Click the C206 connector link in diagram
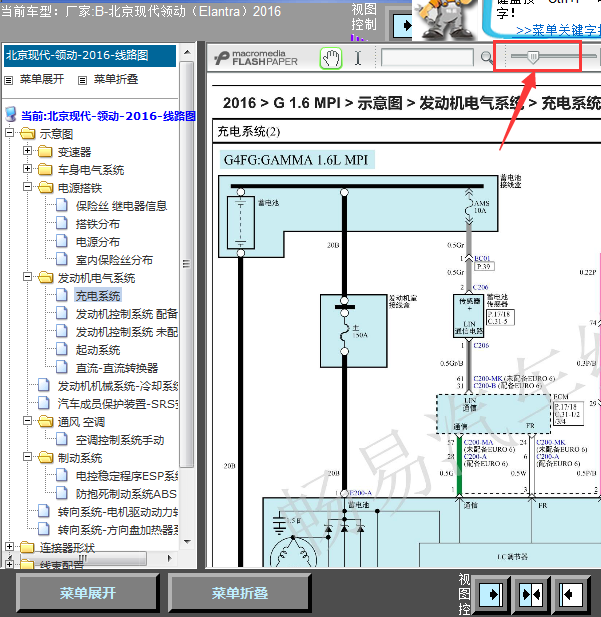The height and width of the screenshot is (617, 601). pos(480,287)
